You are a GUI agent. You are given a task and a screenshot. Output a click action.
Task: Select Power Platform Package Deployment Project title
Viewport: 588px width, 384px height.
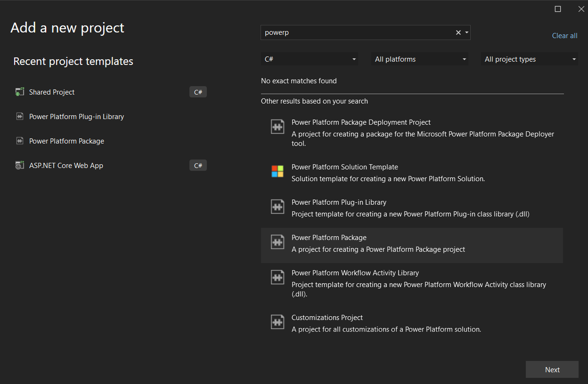click(361, 122)
